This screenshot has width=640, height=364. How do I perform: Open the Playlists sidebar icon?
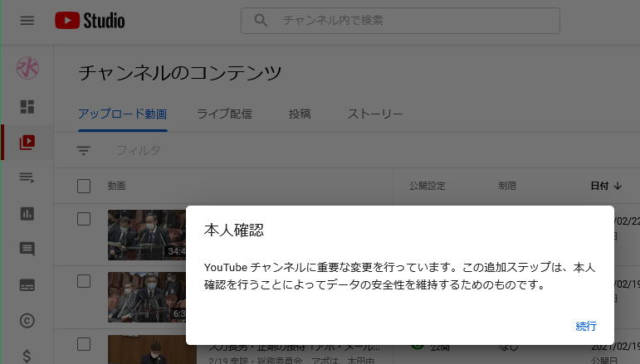27,177
